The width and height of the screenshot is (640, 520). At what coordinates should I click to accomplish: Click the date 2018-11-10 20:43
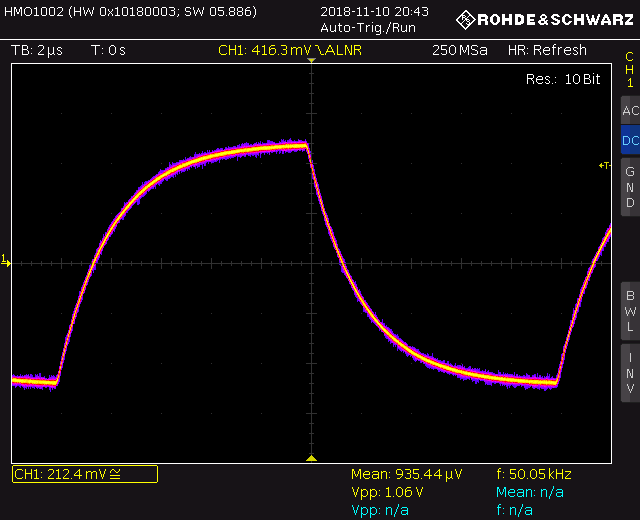pos(374,11)
